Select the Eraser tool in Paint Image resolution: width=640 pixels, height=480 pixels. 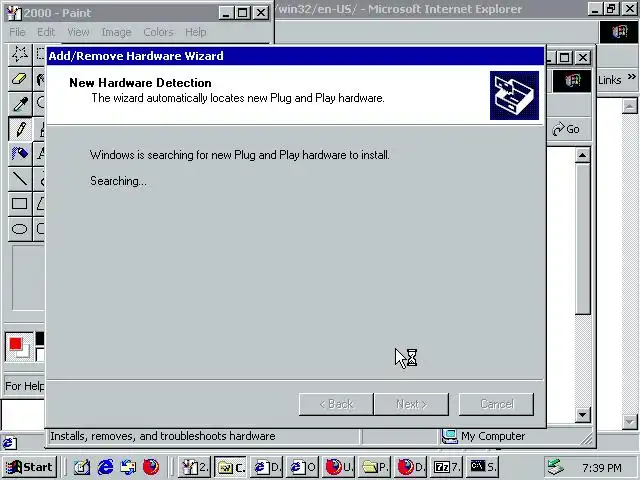(20, 79)
